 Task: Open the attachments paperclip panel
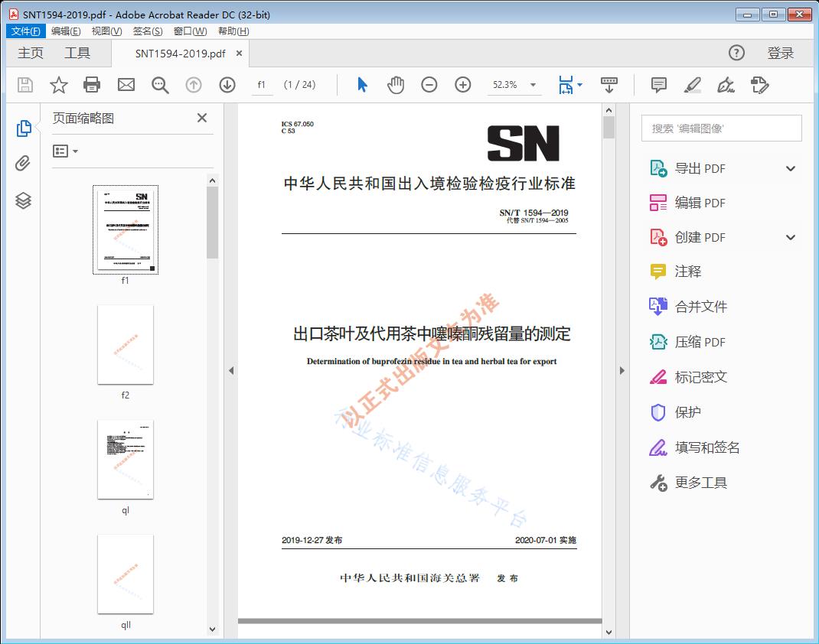tap(23, 164)
